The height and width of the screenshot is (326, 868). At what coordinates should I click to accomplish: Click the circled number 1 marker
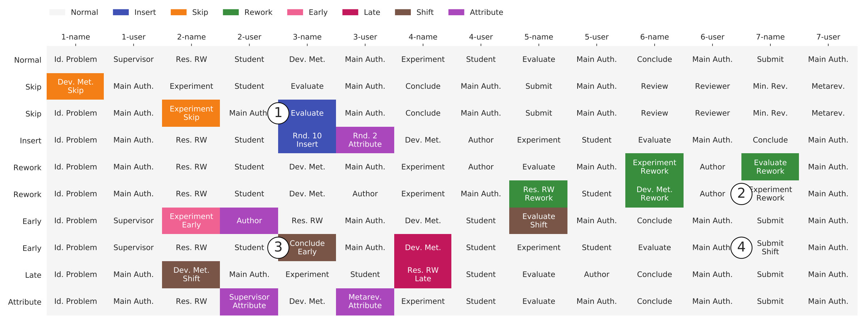(278, 113)
